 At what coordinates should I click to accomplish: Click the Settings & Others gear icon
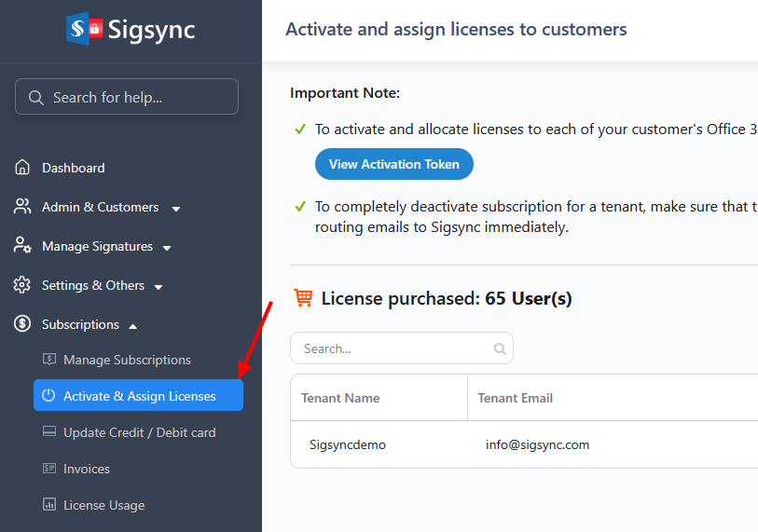pyautogui.click(x=23, y=285)
